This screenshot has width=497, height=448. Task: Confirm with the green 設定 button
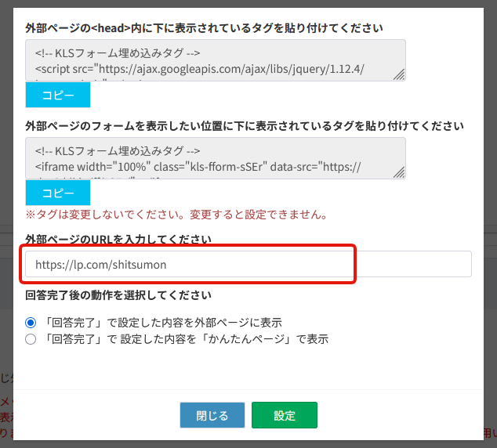pos(285,415)
